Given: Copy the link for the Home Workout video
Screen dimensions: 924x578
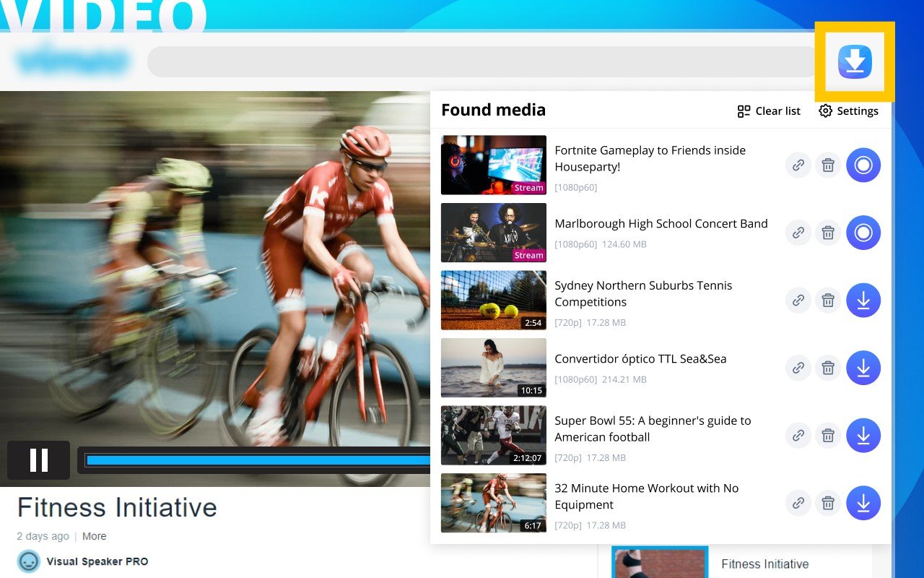Looking at the screenshot, I should (x=798, y=503).
